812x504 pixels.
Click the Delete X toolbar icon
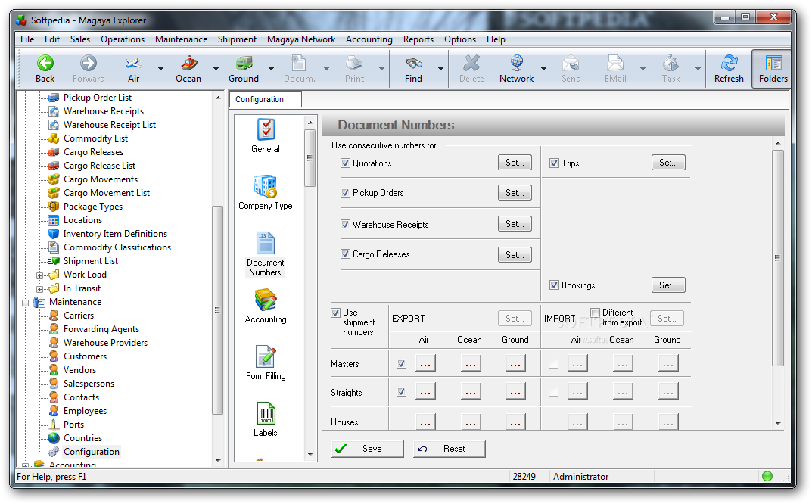point(471,64)
